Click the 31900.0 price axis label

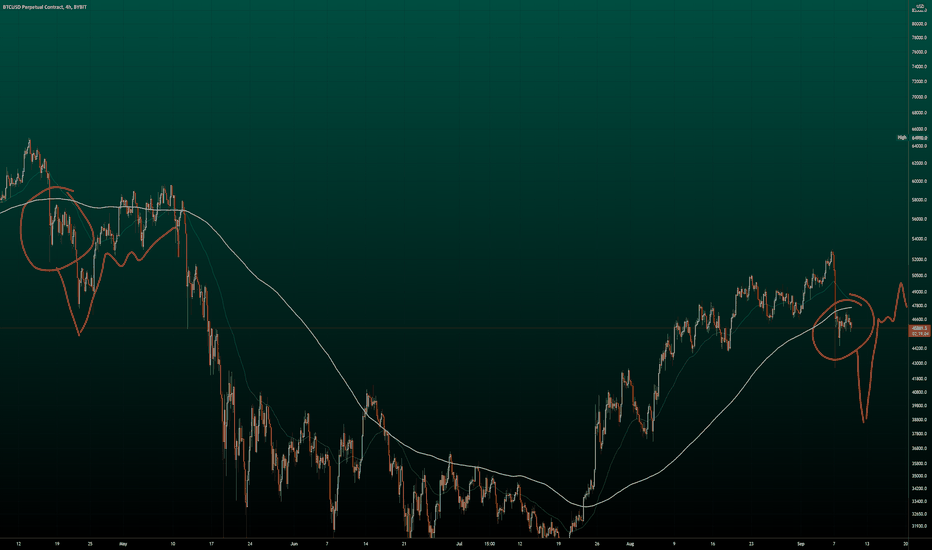[x=919, y=526]
